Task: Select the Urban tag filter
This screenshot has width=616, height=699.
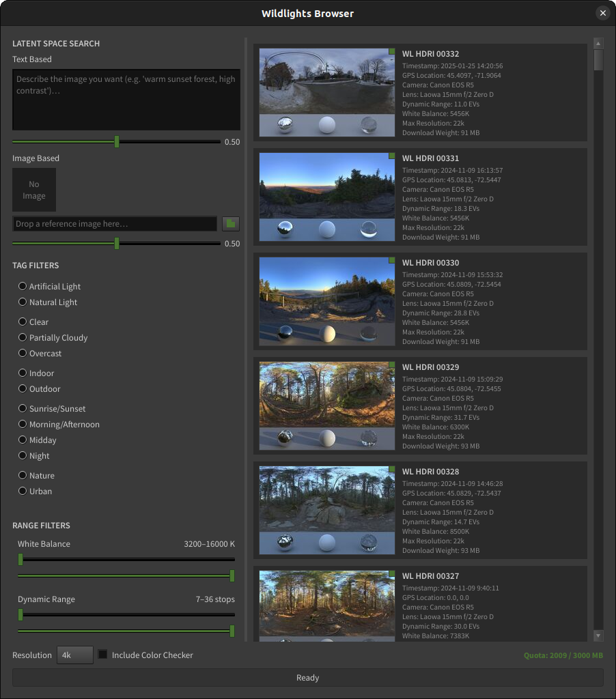Action: (x=36, y=490)
